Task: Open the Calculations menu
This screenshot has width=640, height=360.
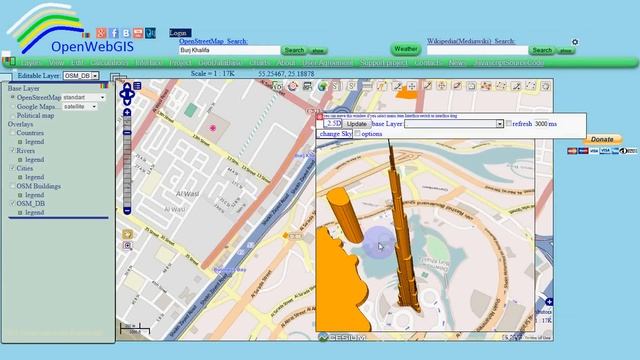Action: [109, 62]
